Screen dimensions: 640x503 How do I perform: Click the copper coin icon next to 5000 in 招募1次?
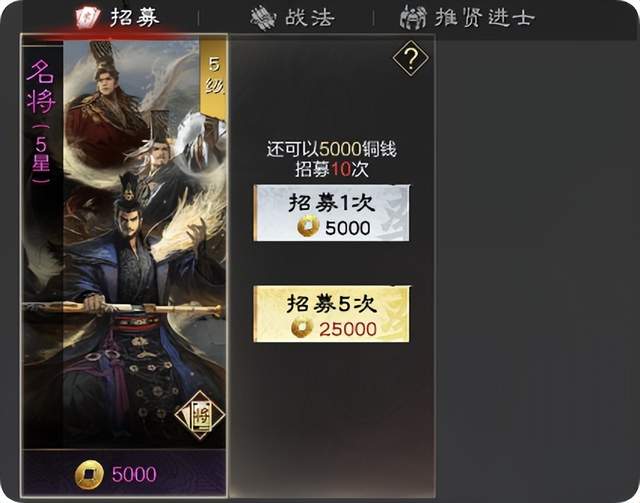[308, 227]
